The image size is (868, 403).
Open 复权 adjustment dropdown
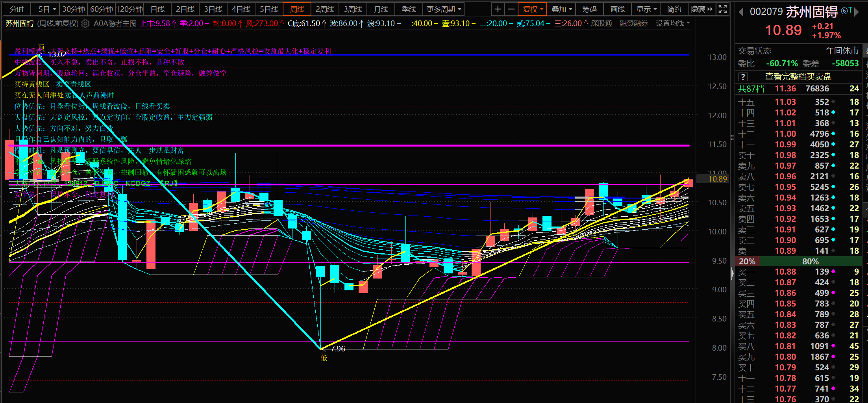click(533, 9)
